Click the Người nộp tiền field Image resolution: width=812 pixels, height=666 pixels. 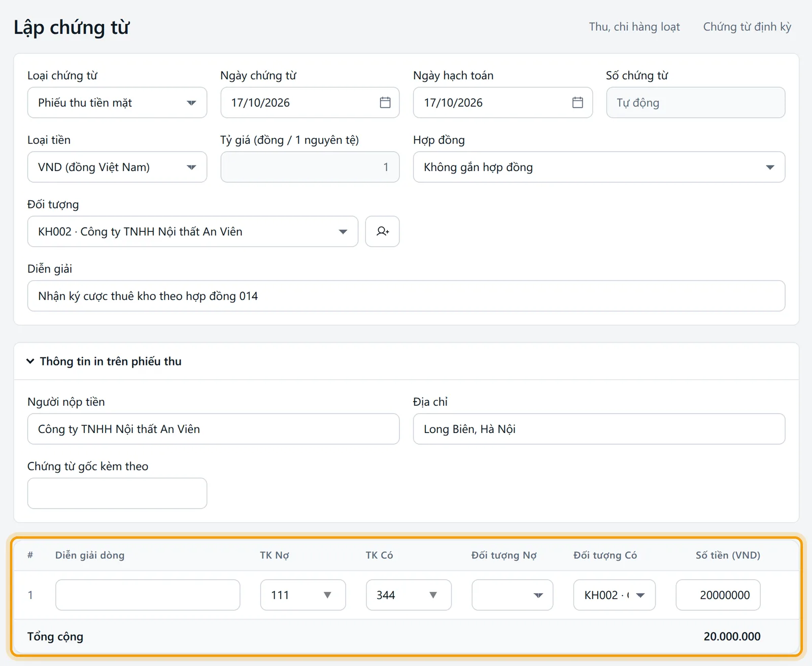213,429
